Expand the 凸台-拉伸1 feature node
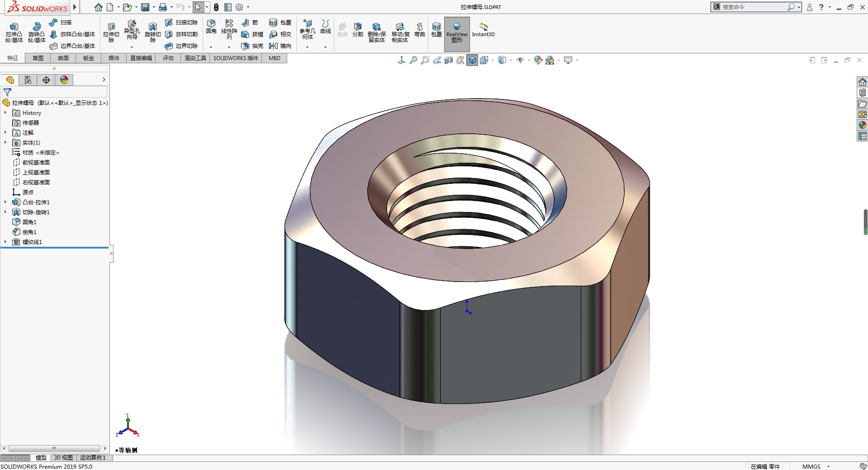868x470 pixels. point(5,202)
